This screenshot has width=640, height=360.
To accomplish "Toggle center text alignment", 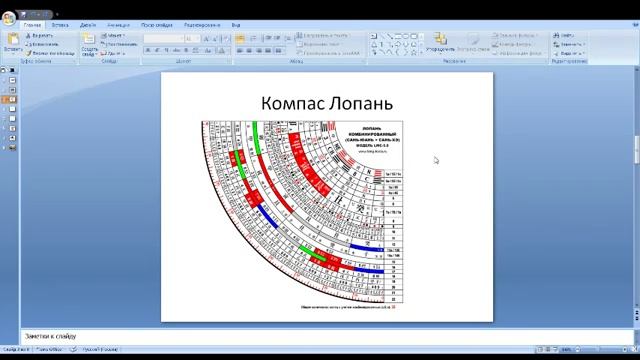I will [x=249, y=51].
